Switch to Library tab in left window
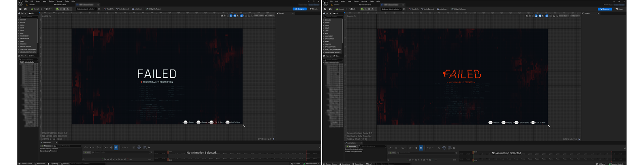The width and height of the screenshot is (644, 165). 32,13
